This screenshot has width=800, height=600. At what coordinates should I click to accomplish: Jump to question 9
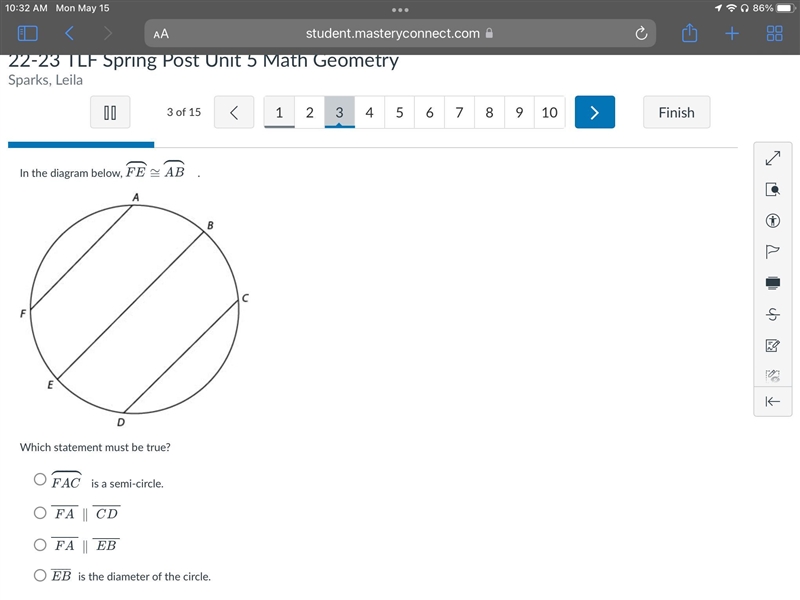coord(519,112)
